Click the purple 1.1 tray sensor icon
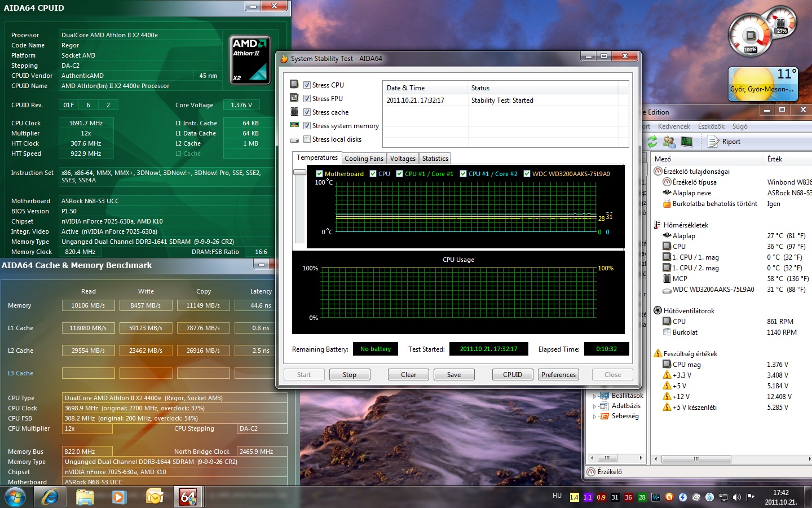This screenshot has height=508, width=812. (588, 497)
